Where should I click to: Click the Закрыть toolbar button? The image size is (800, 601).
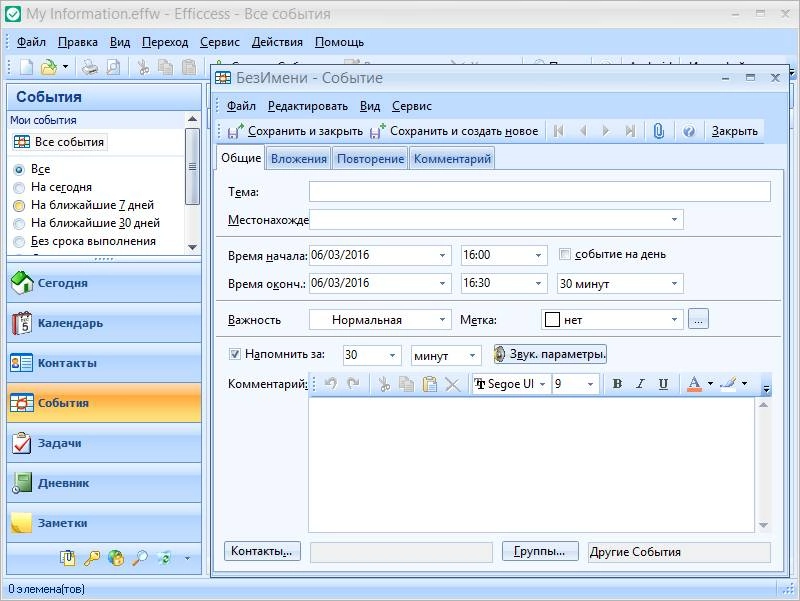click(x=735, y=131)
